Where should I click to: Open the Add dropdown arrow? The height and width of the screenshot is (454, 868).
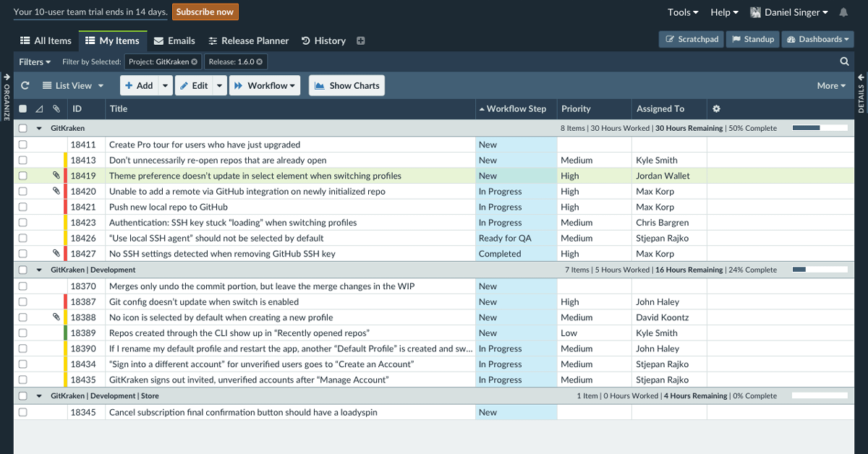(x=166, y=85)
